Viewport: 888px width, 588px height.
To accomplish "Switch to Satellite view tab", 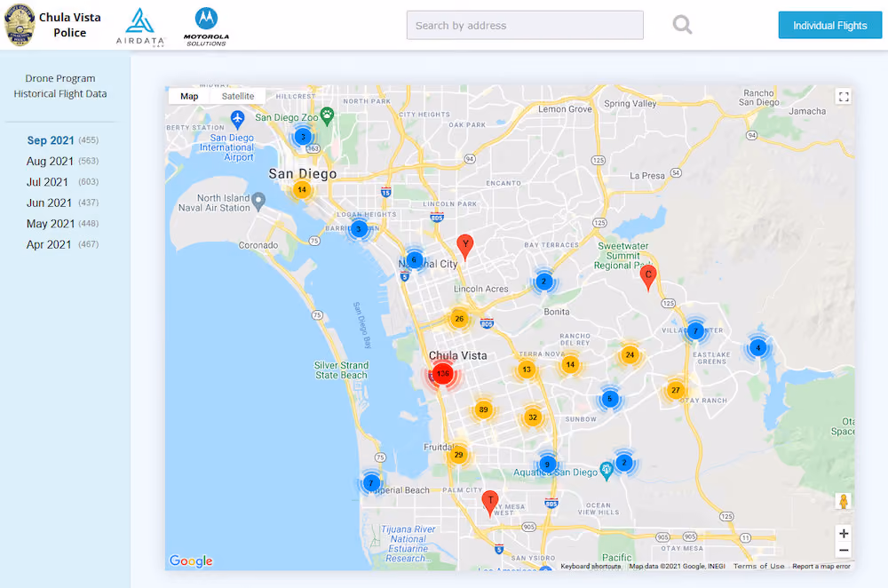I will tap(238, 96).
